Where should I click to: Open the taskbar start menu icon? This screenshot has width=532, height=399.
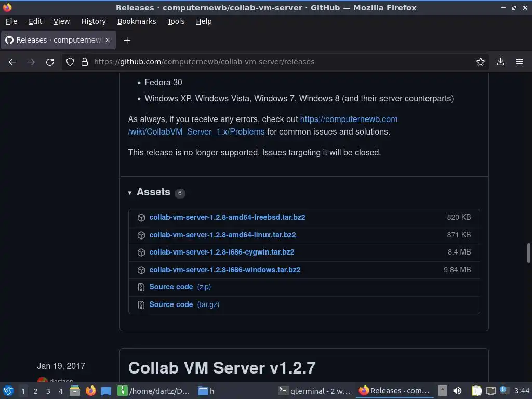[x=8, y=391]
